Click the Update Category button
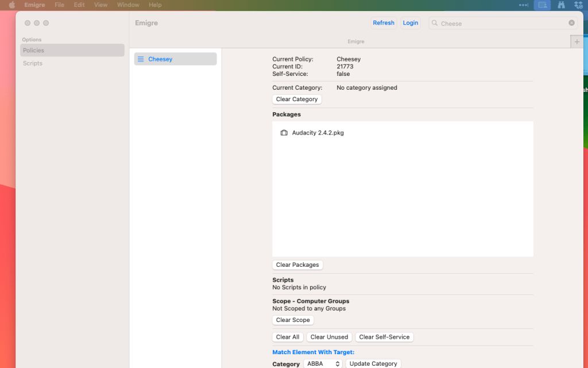 [x=373, y=363]
